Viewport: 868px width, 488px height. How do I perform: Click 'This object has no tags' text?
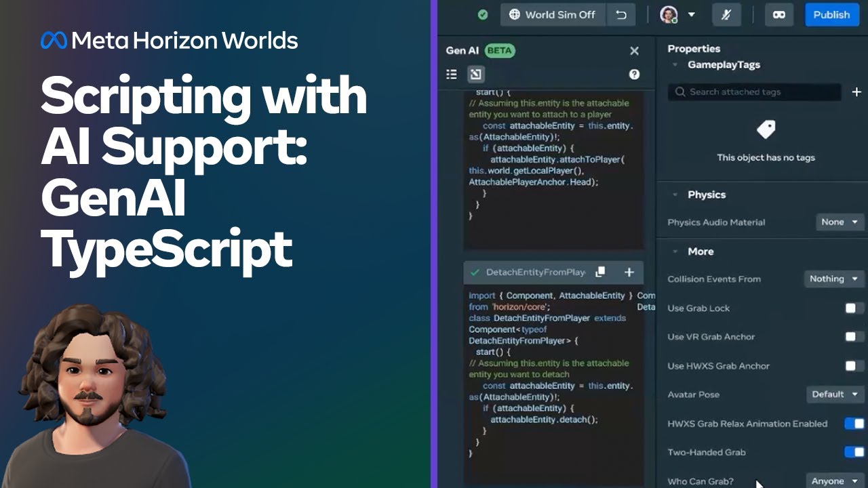click(x=766, y=157)
